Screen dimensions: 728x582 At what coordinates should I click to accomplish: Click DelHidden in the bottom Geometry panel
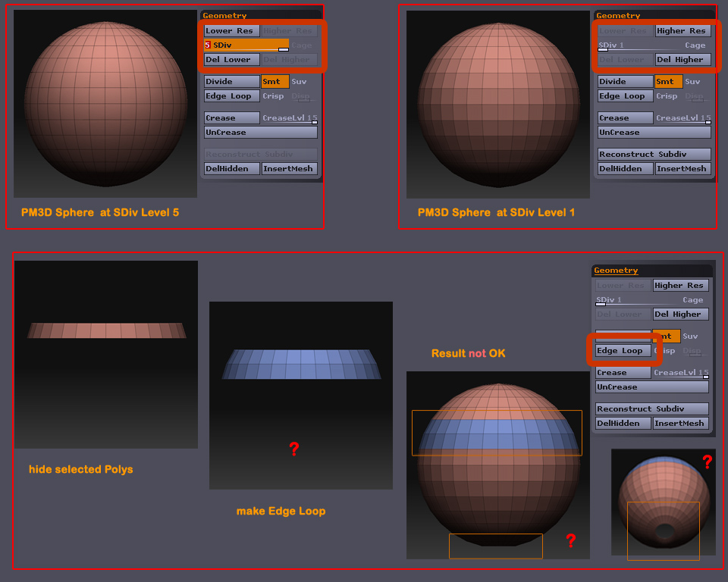point(622,423)
